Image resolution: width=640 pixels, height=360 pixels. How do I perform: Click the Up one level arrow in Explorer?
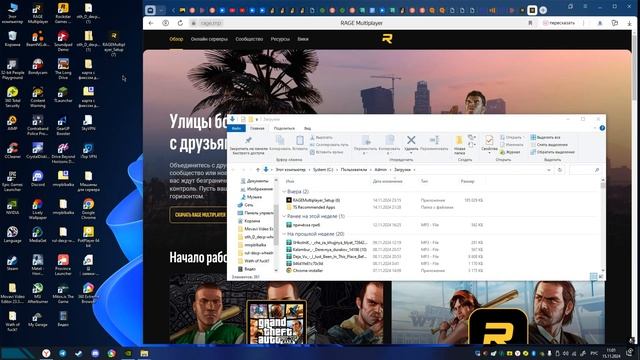pos(258,169)
